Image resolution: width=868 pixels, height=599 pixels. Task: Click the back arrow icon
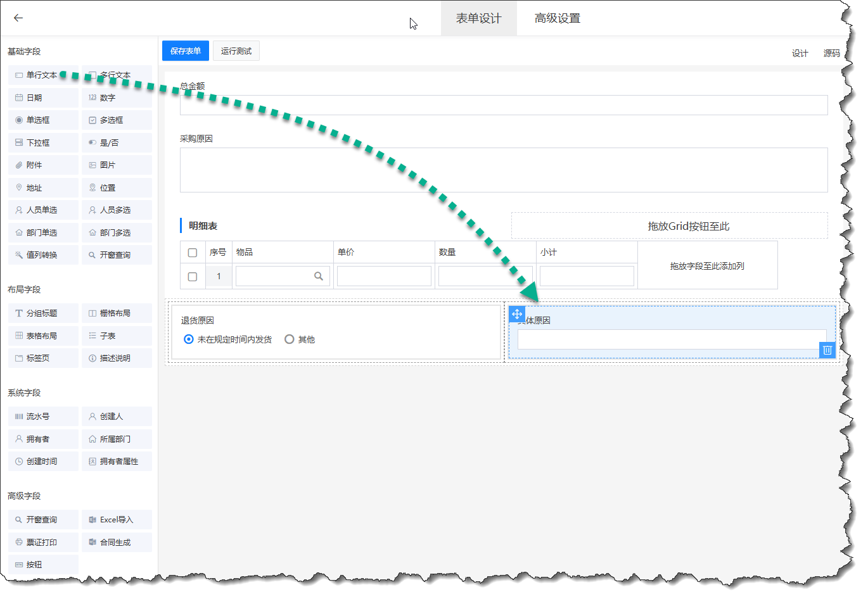pos(18,18)
